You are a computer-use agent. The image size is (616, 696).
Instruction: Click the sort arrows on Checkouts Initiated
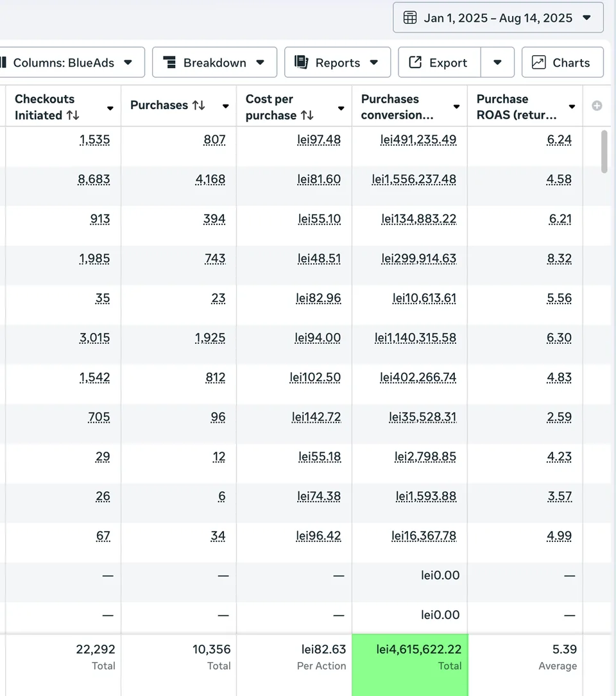coord(73,115)
